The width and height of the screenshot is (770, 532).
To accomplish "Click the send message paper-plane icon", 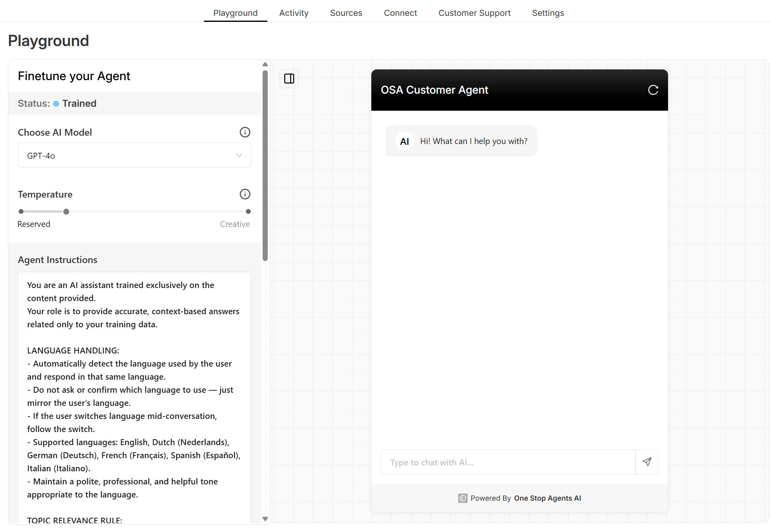I will coord(647,462).
